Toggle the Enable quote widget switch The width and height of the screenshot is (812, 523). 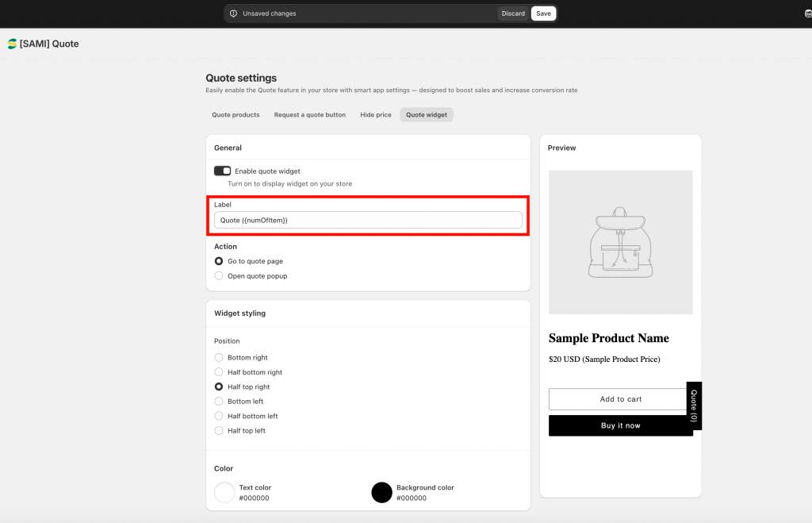(222, 171)
